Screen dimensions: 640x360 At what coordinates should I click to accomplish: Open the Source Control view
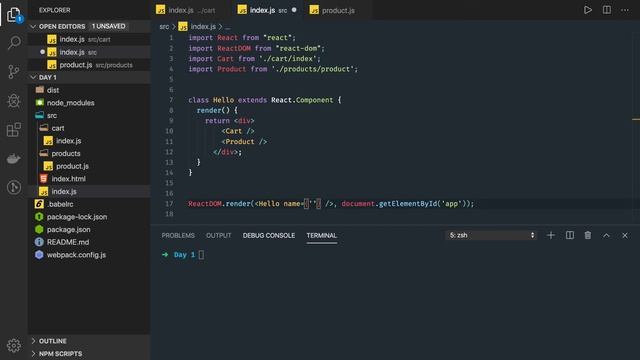pos(14,72)
